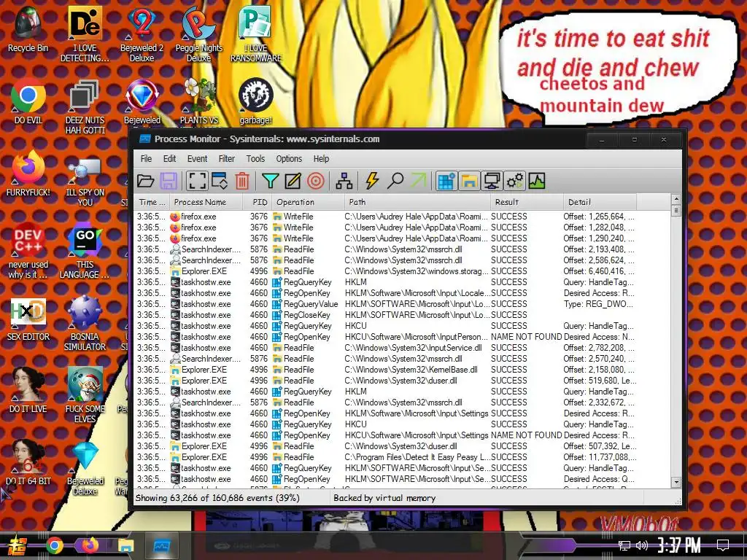Open the GoLand THIS LANGUAGE desktop icon

(x=85, y=252)
